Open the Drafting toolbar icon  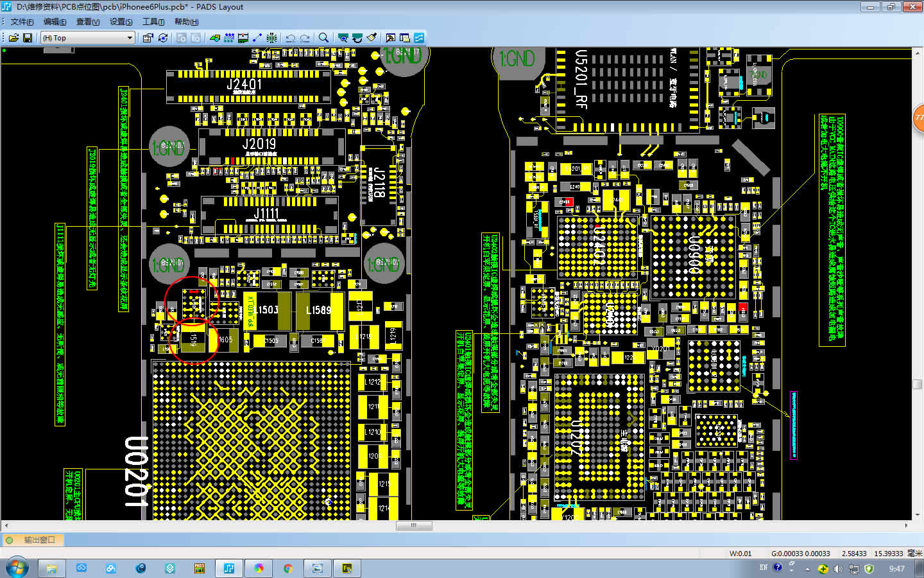click(x=215, y=38)
